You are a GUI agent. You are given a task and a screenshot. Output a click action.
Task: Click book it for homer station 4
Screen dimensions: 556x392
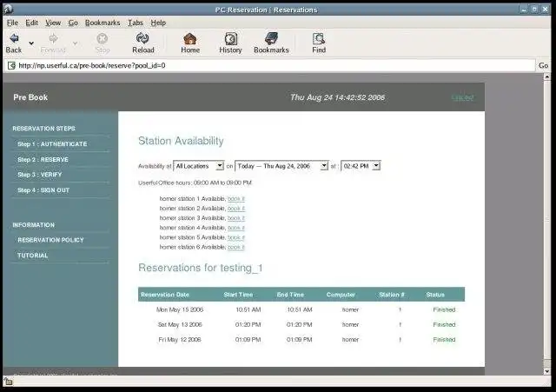coord(236,228)
